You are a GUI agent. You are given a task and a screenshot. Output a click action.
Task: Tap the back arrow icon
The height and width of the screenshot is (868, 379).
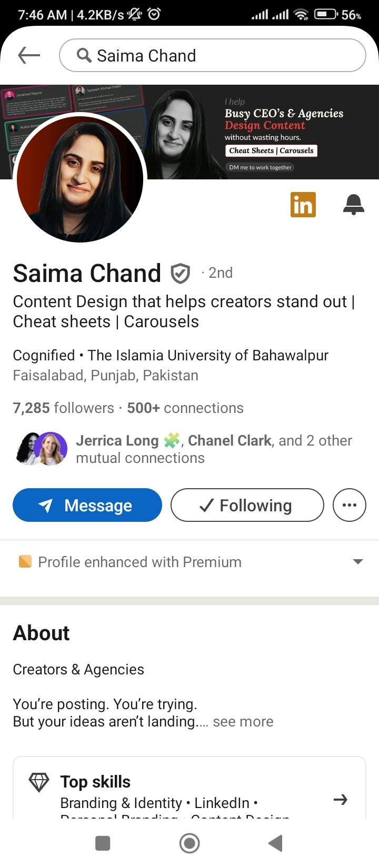(x=29, y=55)
